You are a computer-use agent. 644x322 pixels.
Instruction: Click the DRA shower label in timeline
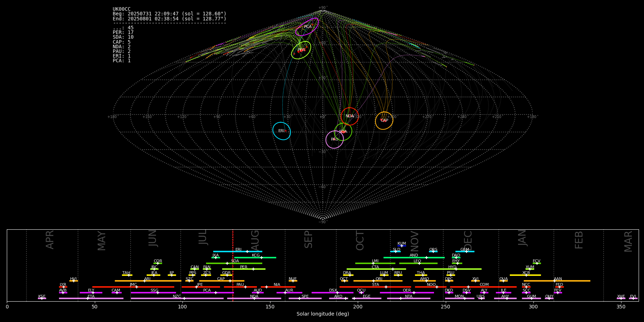(x=347, y=273)
